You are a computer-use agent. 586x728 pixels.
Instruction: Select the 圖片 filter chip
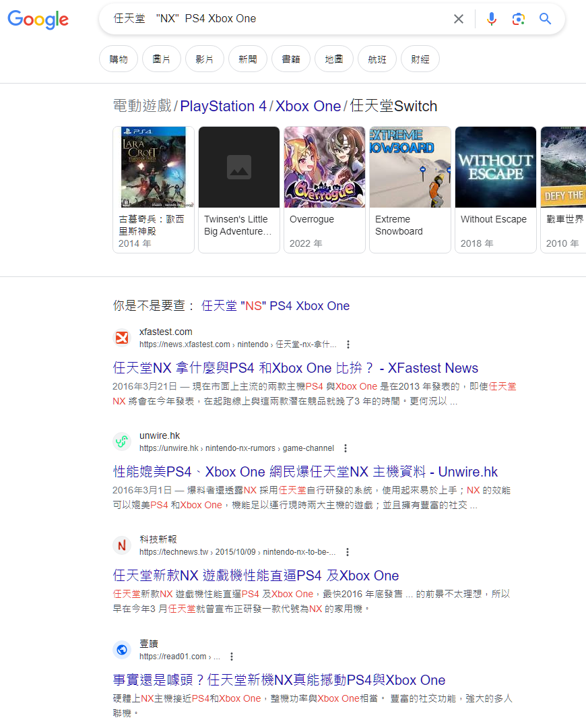click(162, 59)
